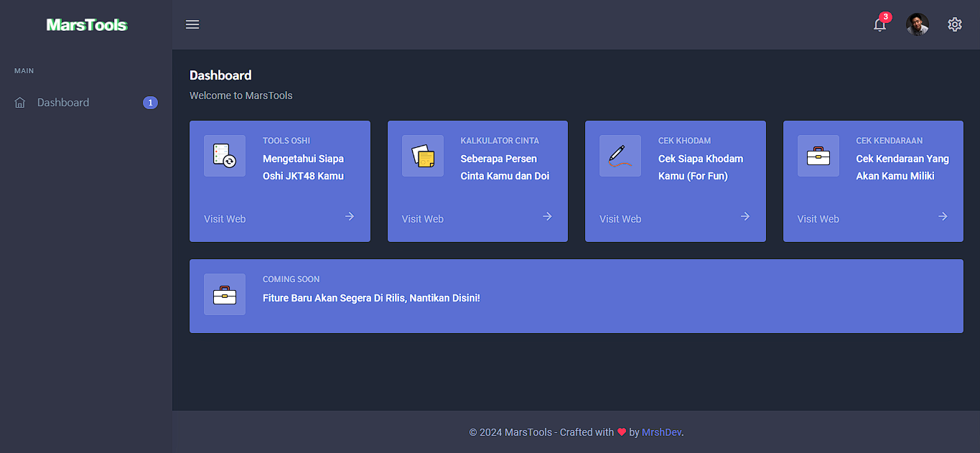Open the MrshDev link in footer
The height and width of the screenshot is (453, 980).
click(661, 432)
